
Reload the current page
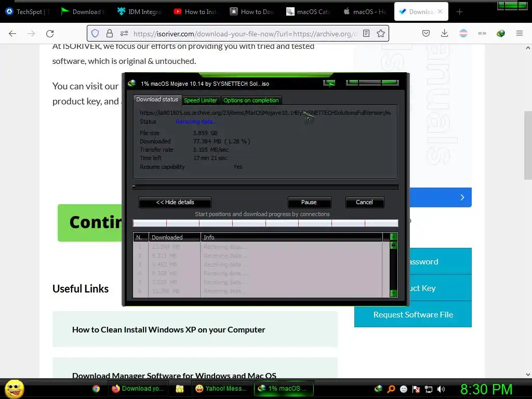[x=50, y=34]
